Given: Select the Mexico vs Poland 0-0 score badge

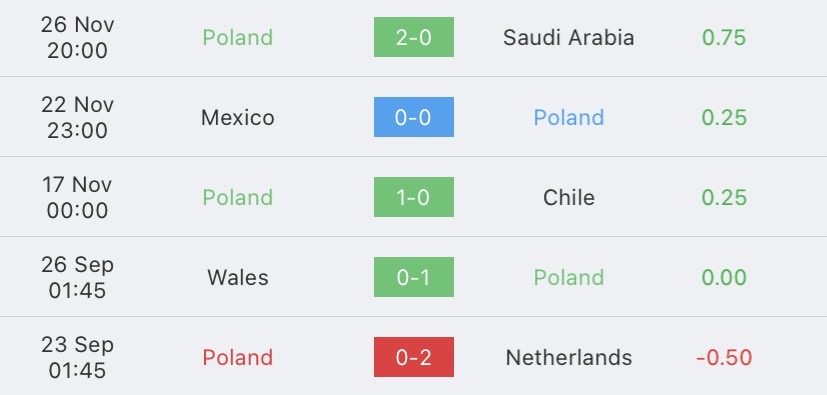Looking at the screenshot, I should (414, 117).
